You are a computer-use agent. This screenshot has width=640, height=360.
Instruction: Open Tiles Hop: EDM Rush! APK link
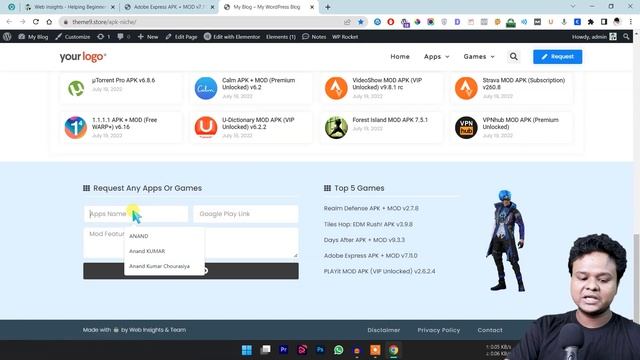(x=368, y=224)
